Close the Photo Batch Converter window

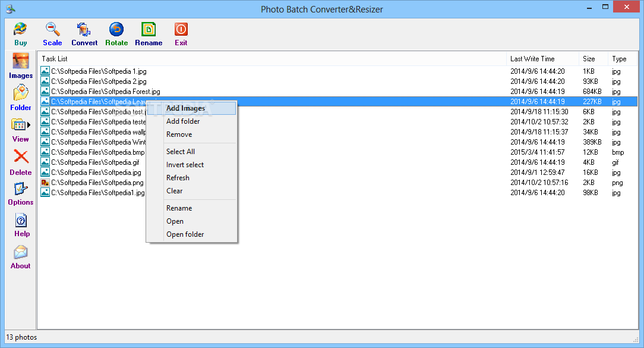pyautogui.click(x=627, y=7)
